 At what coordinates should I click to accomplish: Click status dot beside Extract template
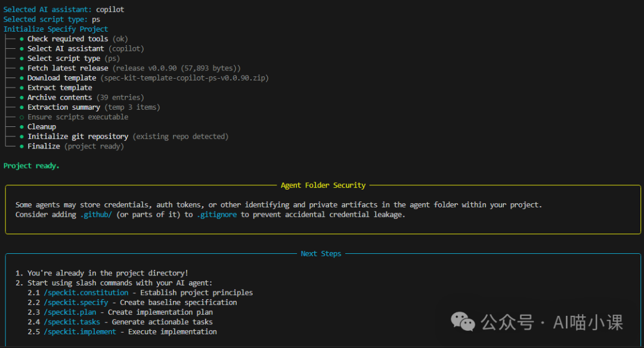tap(21, 88)
